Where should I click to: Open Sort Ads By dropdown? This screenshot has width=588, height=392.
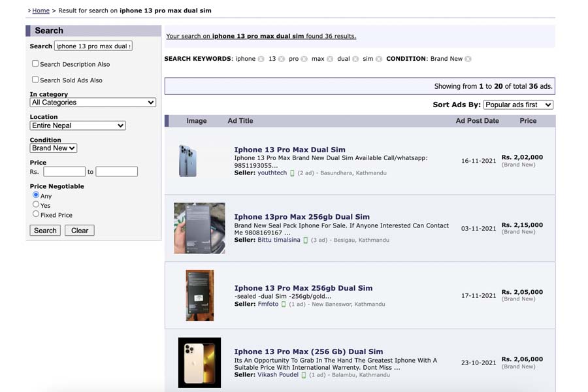(518, 105)
